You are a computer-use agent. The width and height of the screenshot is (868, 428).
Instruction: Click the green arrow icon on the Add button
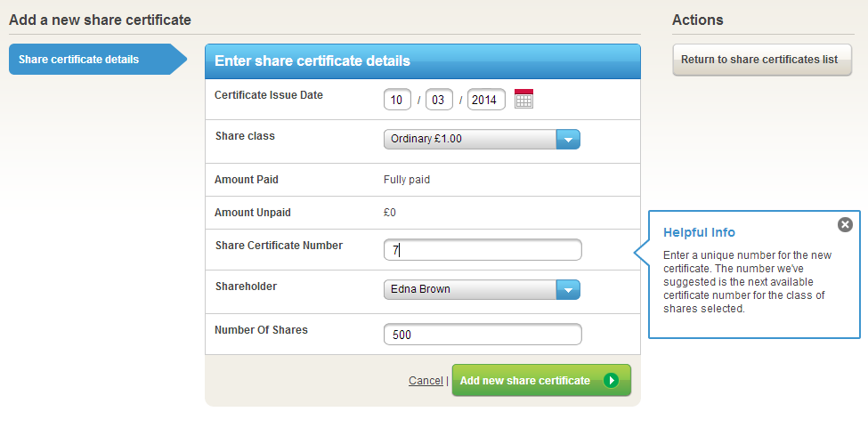pyautogui.click(x=611, y=381)
